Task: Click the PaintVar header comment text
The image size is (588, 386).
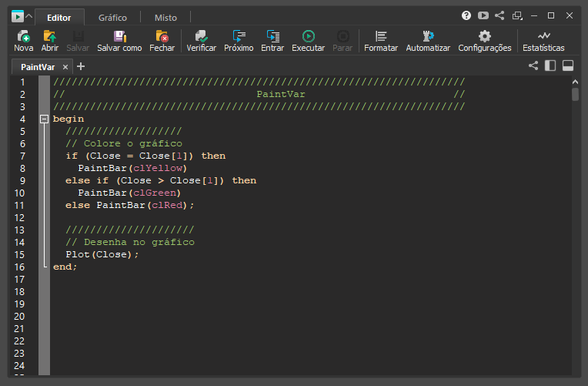Action: click(280, 94)
